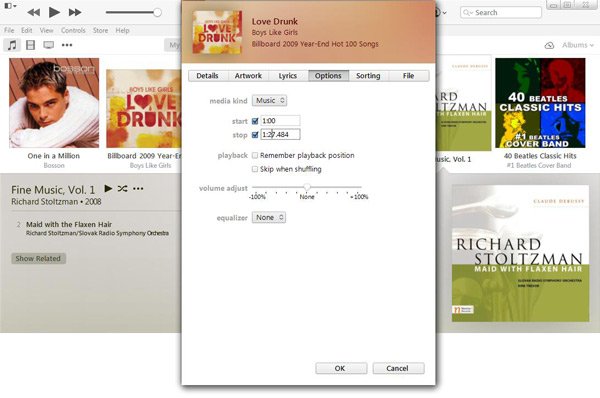Uncheck the start time checkbox
This screenshot has height=398, width=600.
tap(255, 121)
